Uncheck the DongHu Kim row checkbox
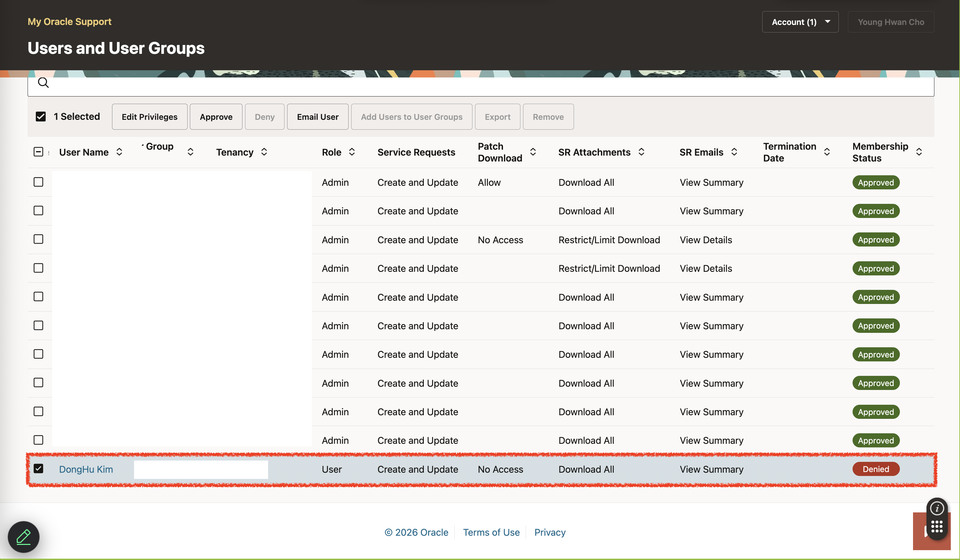Screen dimensions: 960x560 [x=38, y=469]
